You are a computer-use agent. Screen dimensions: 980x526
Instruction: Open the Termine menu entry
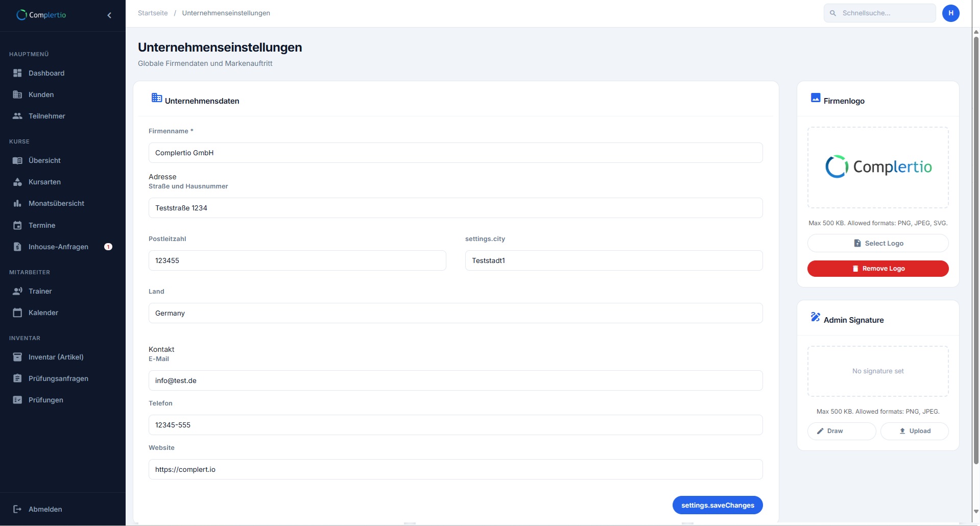tap(63, 225)
